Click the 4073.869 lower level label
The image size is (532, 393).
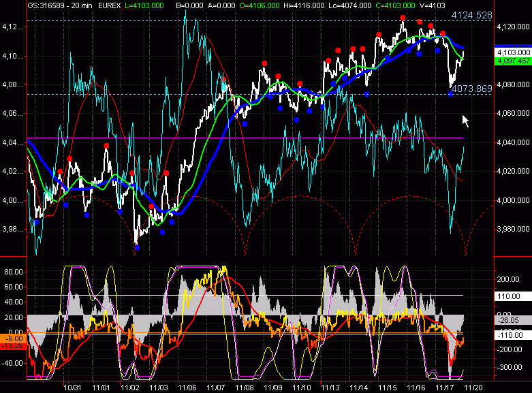tap(472, 89)
